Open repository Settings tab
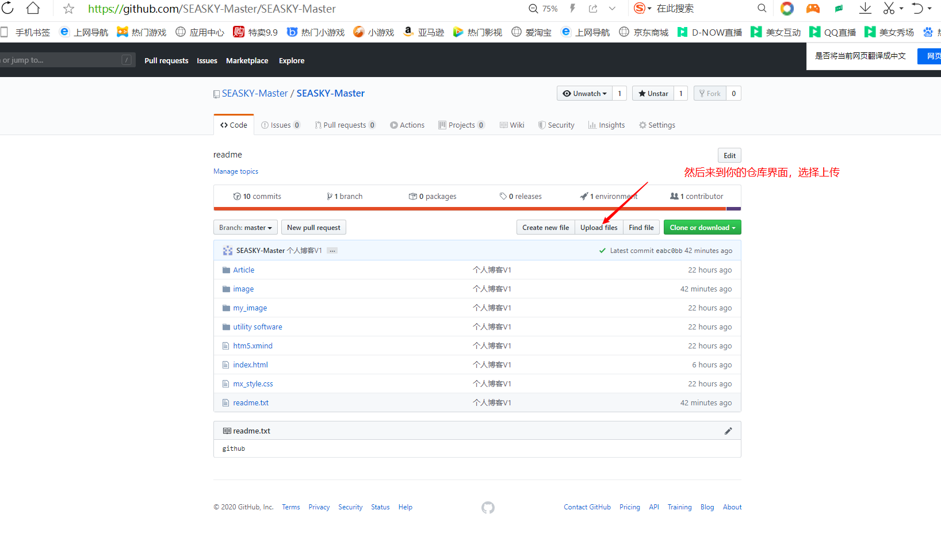The image size is (941, 560). coord(657,125)
